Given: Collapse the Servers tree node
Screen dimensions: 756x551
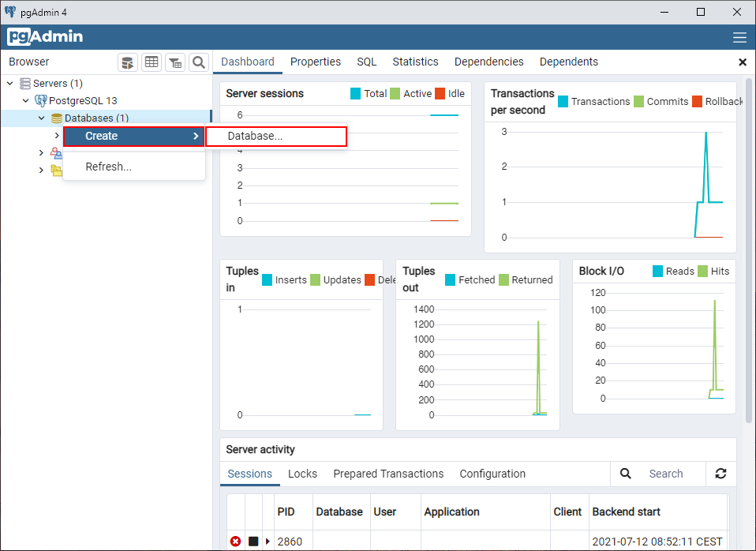Looking at the screenshot, I should click(9, 83).
